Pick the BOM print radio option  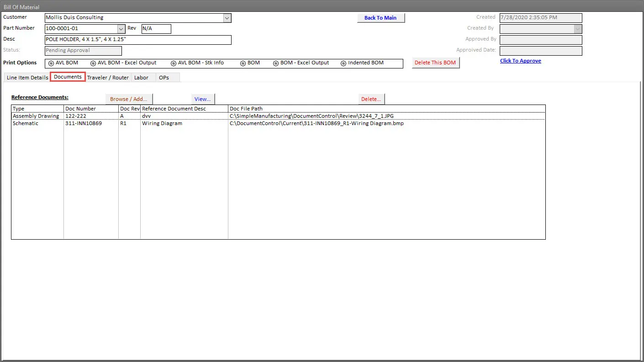(243, 63)
